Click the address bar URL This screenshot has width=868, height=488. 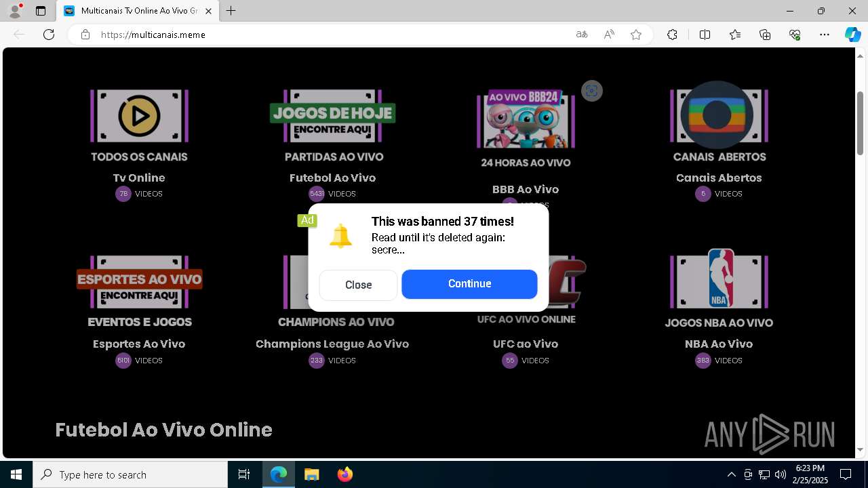pos(153,35)
